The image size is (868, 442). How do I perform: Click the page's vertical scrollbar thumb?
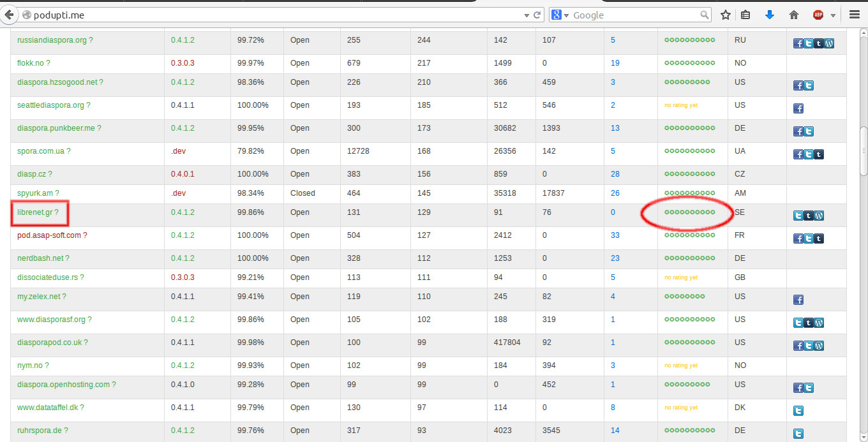tap(864, 151)
